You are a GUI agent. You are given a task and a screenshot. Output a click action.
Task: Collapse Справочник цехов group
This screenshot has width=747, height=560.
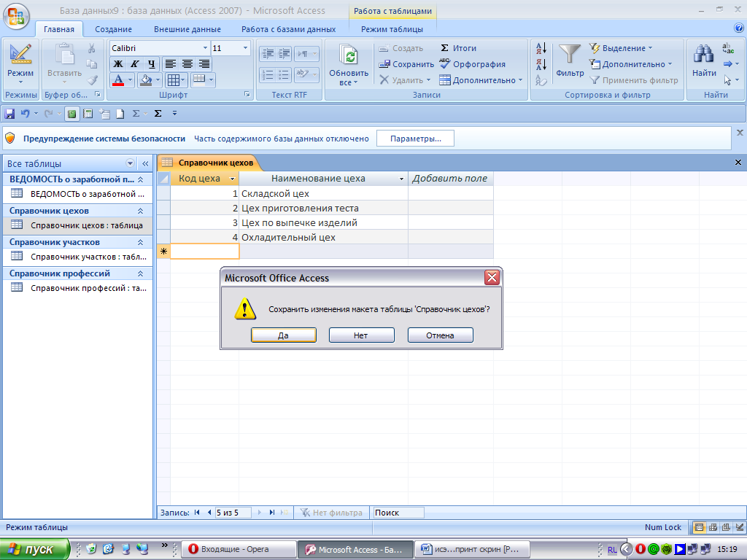(141, 211)
